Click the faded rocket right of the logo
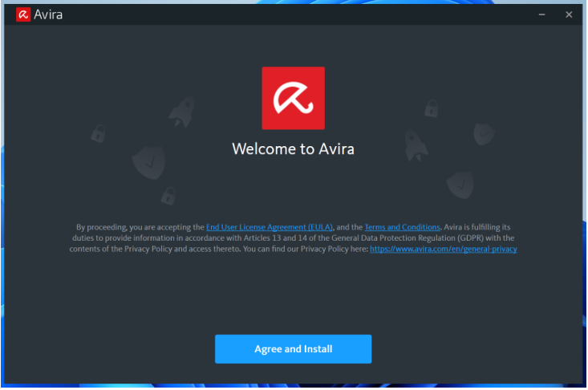Image resolution: width=588 pixels, height=390 pixels. click(x=415, y=145)
